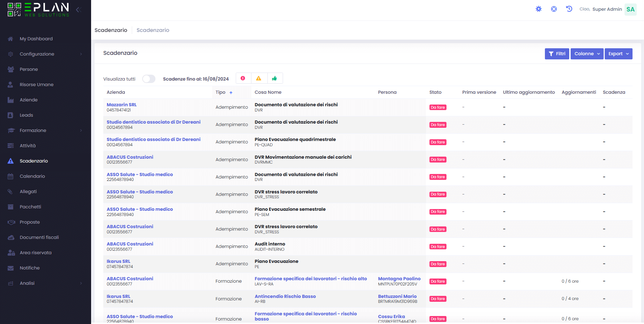The image size is (644, 324).
Task: Expand the Configurazione submenu arrow
Action: 81,54
